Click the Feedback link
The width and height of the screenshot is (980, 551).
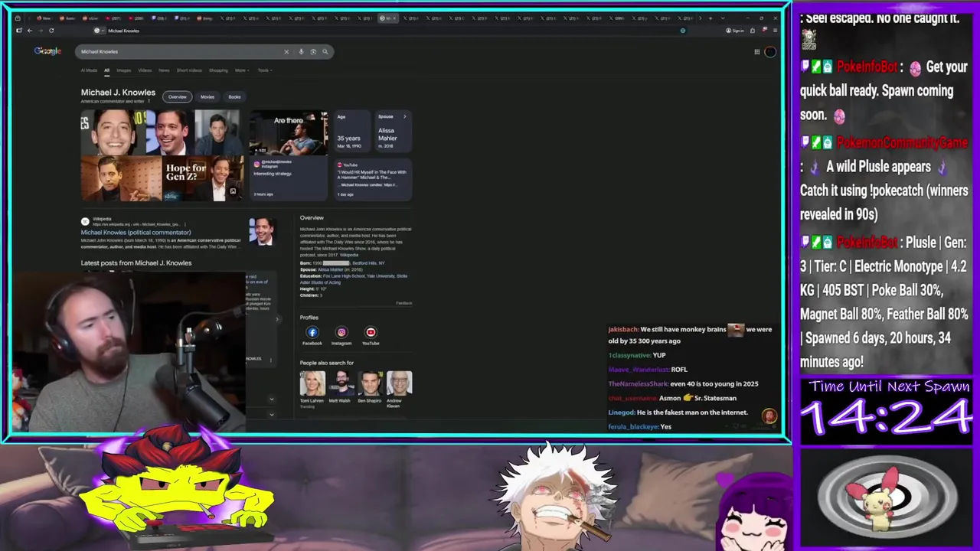pos(403,303)
